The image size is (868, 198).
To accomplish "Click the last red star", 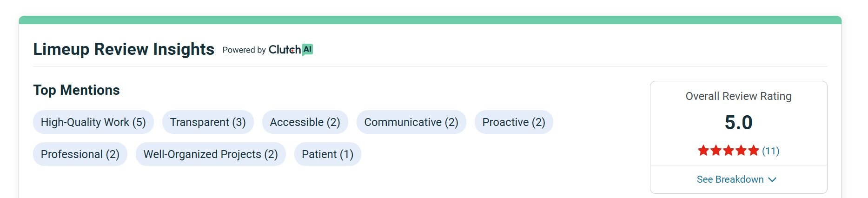I will [x=753, y=151].
